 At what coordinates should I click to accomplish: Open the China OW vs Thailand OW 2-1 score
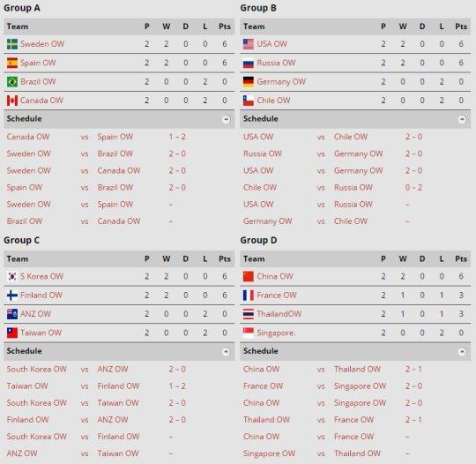click(x=413, y=370)
